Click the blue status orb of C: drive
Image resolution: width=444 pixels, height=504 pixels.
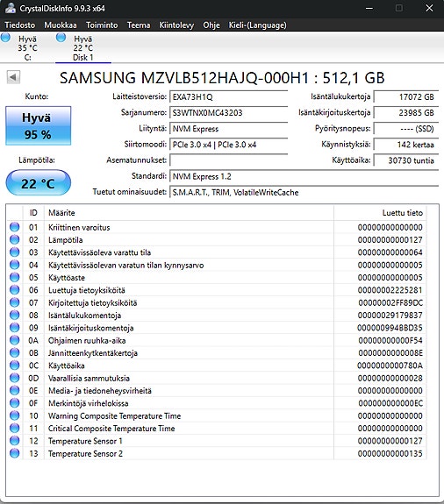coord(5,38)
